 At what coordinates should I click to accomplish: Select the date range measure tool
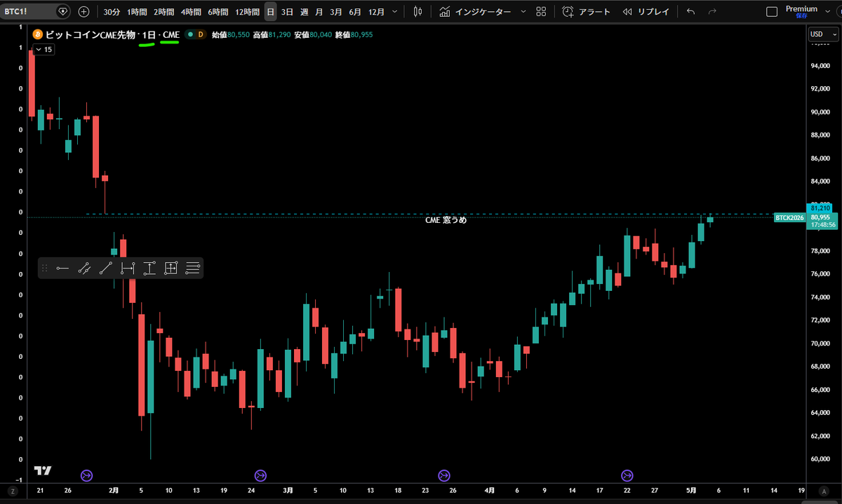(x=128, y=268)
